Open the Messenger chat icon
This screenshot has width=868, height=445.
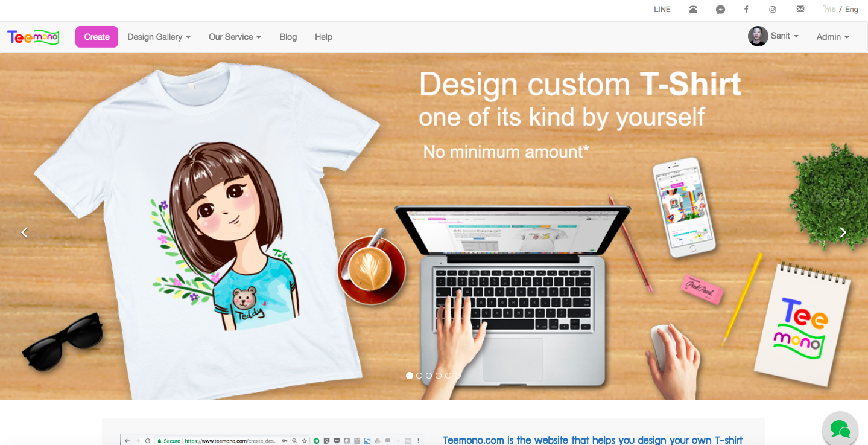click(x=720, y=9)
